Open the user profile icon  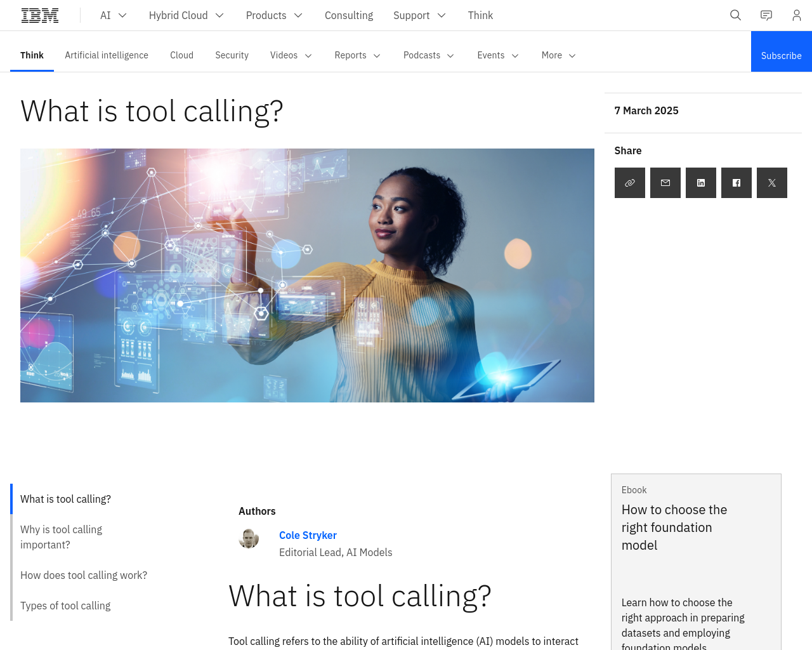(797, 15)
